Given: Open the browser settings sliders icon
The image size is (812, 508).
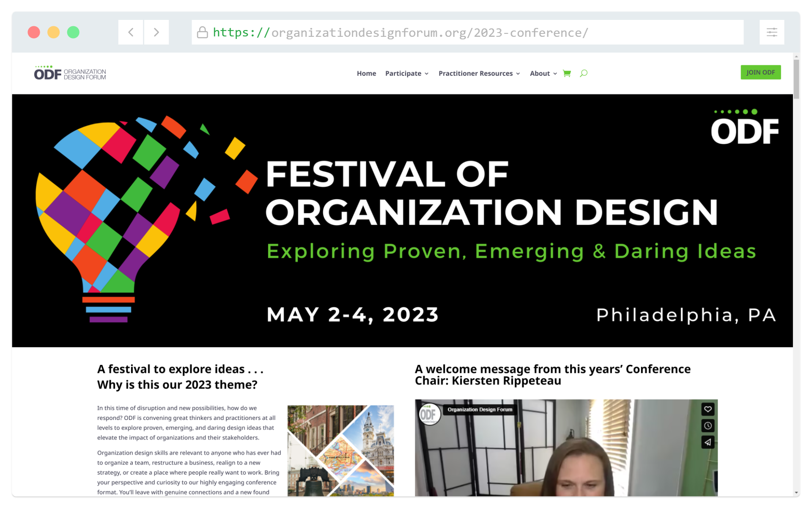Looking at the screenshot, I should 771,32.
